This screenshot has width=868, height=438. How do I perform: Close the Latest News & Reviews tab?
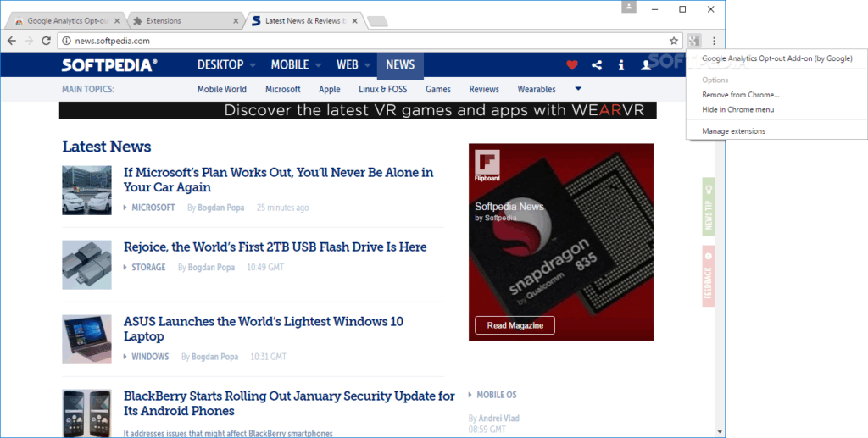pos(355,21)
